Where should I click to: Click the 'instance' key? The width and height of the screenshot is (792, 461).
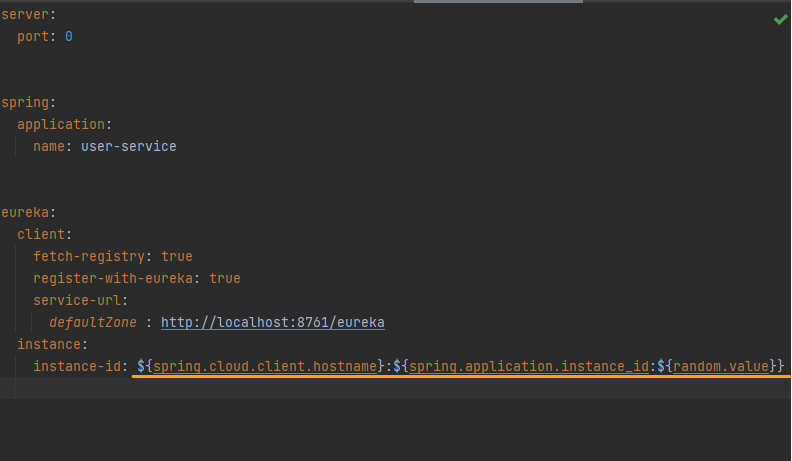click(49, 344)
